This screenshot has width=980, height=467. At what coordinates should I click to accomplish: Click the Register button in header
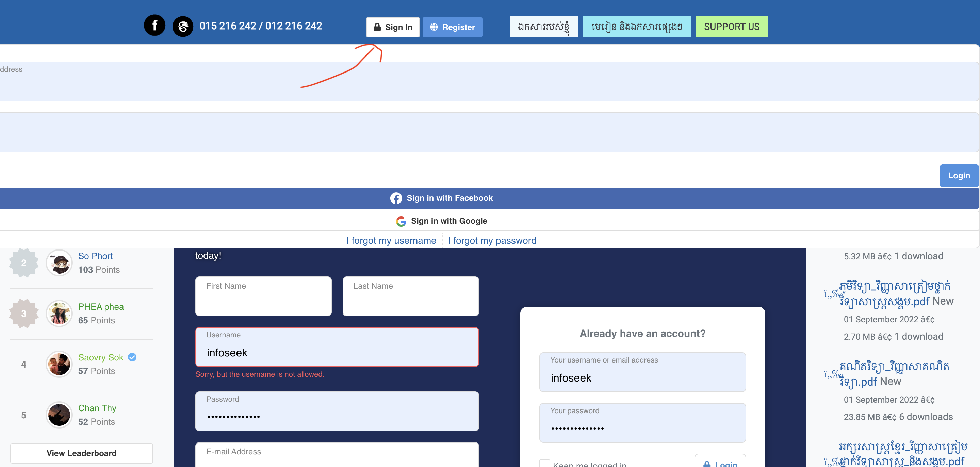452,27
